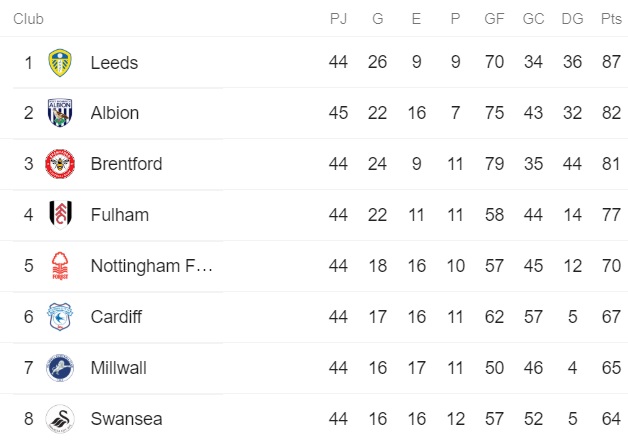Click the Millwall team name

(x=118, y=368)
